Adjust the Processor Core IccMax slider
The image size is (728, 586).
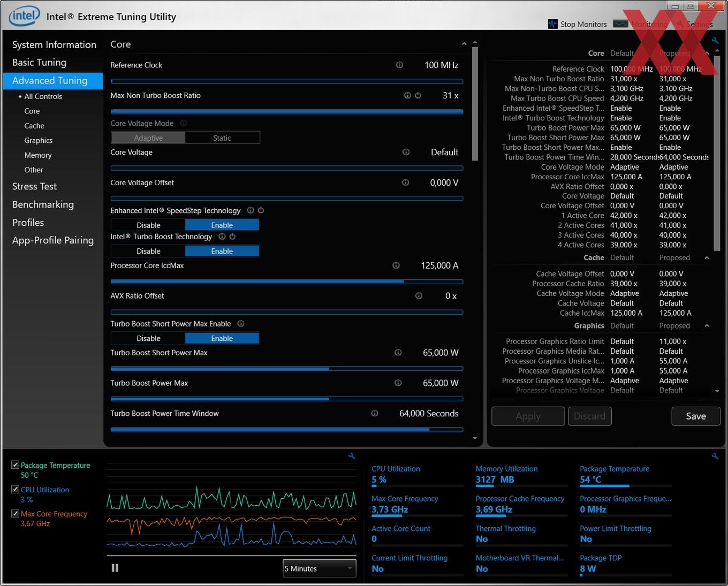pyautogui.click(x=286, y=281)
